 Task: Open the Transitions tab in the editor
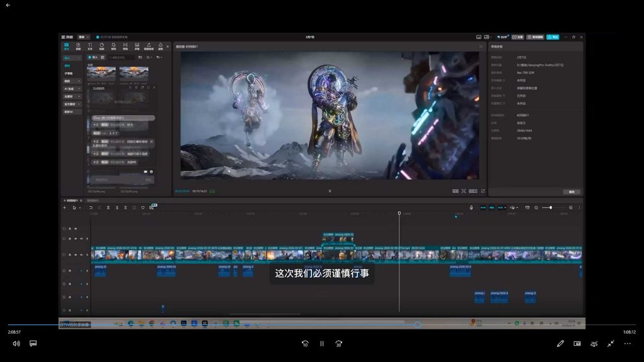click(x=125, y=47)
